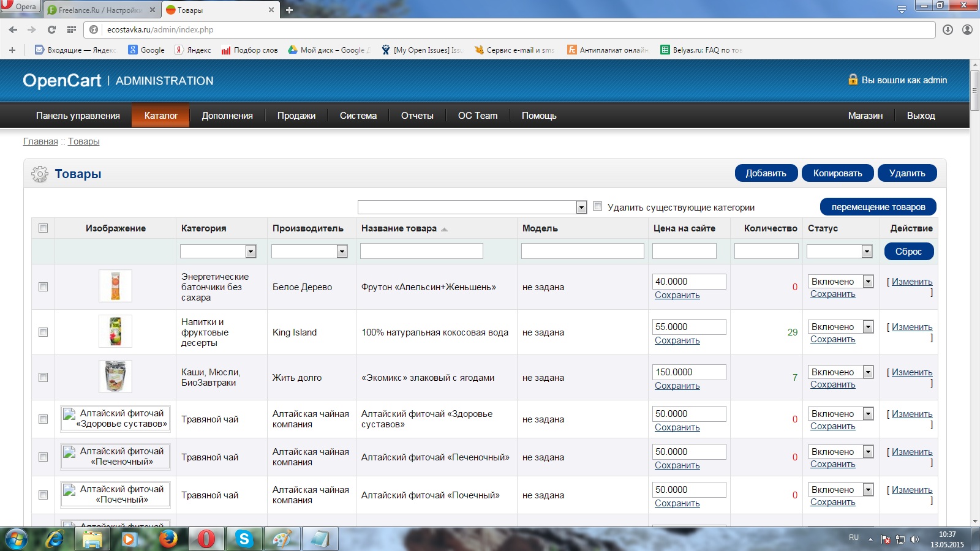Click the Товары gear icon
Screen dimensions: 980x551
point(40,174)
